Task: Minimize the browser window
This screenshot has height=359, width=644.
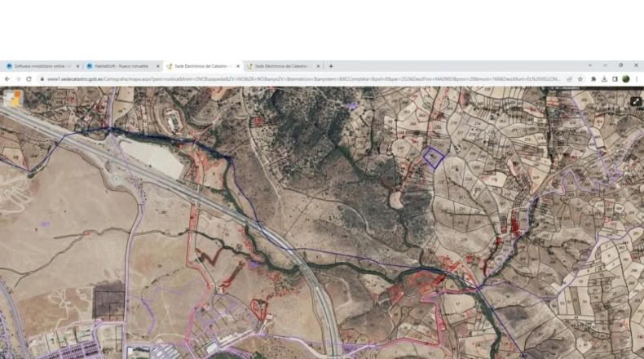Action: click(x=605, y=65)
